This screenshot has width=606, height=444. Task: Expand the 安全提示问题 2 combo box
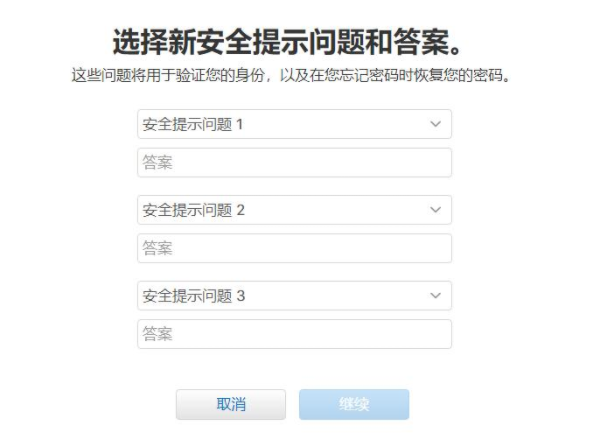coord(294,210)
